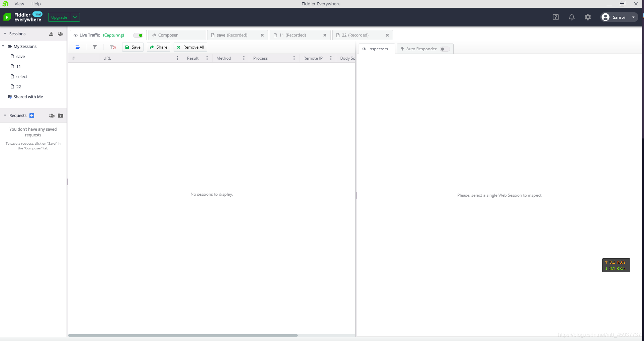Click the horizontal scrollbar of sessions grid
Image resolution: width=644 pixels, height=341 pixels.
point(183,335)
